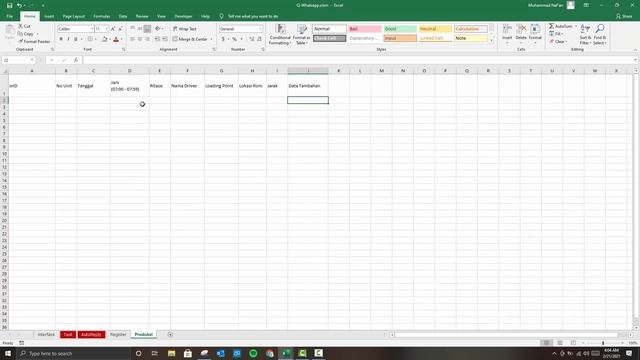Apply the Note cell style
The height and width of the screenshot is (360, 640).
[x=471, y=38]
